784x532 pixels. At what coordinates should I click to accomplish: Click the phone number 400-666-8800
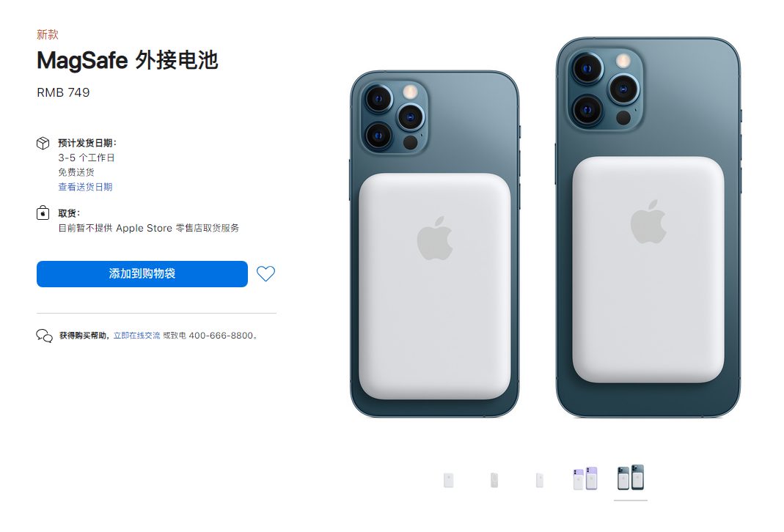click(221, 336)
